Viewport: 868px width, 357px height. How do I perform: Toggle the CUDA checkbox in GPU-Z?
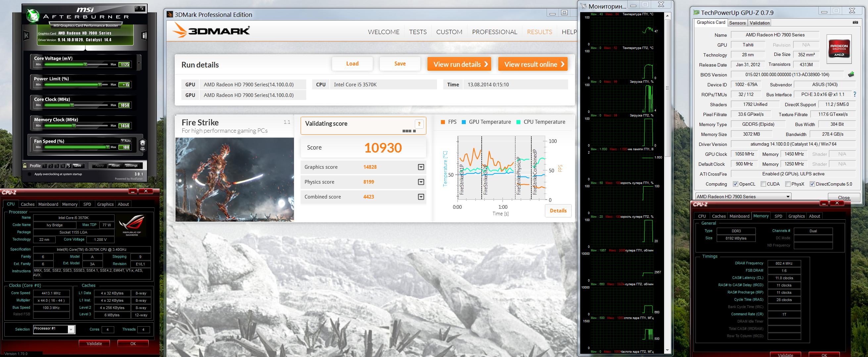[763, 184]
